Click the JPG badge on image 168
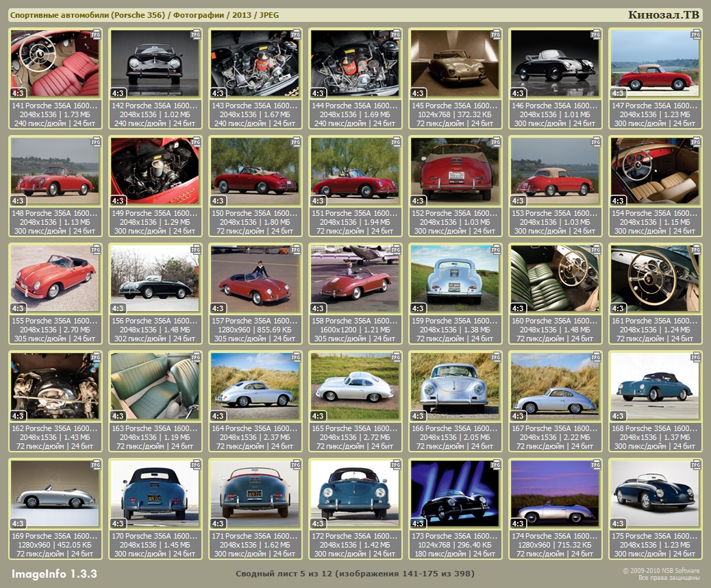Viewport: 711px width, 588px height. [695, 356]
